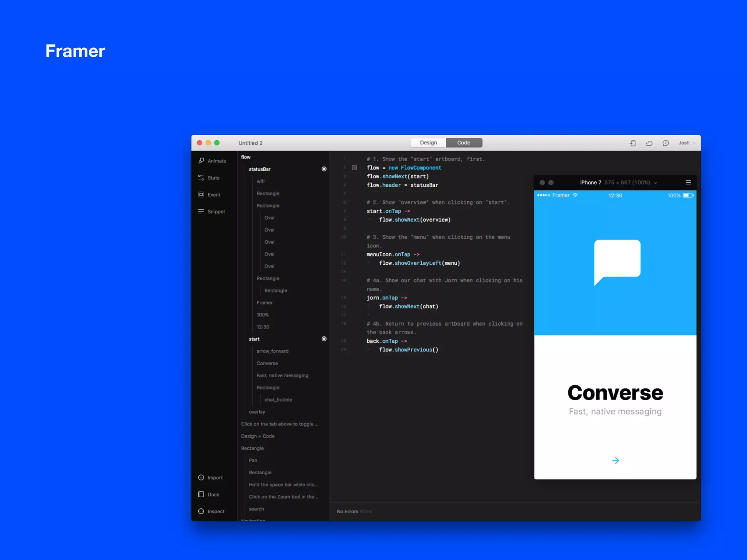Image resolution: width=747 pixels, height=560 pixels.
Task: Click the white chat bubble graphic in preview
Action: (617, 262)
